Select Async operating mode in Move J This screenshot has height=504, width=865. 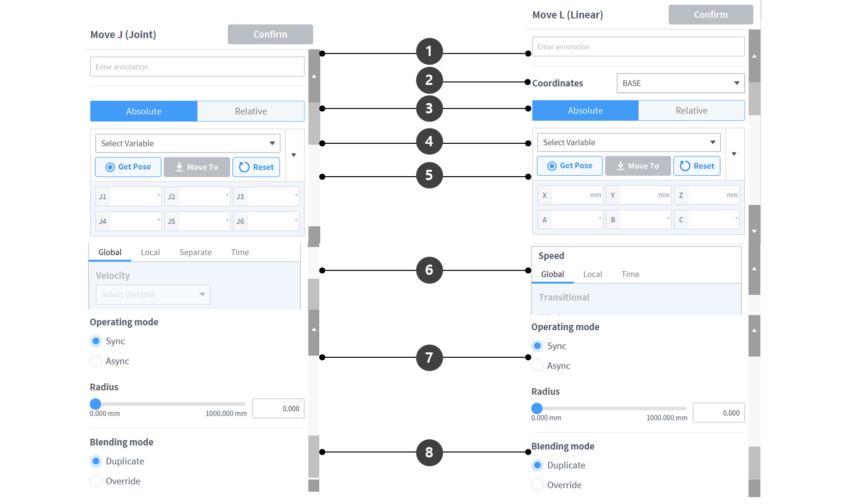coord(96,361)
